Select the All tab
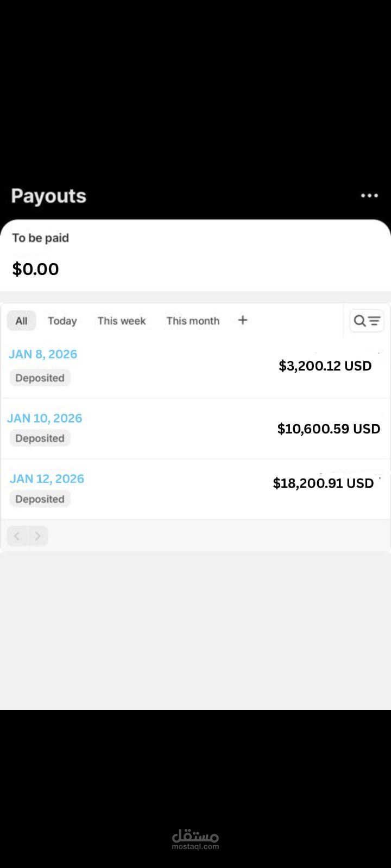Screen dimensions: 391x868 21,321
